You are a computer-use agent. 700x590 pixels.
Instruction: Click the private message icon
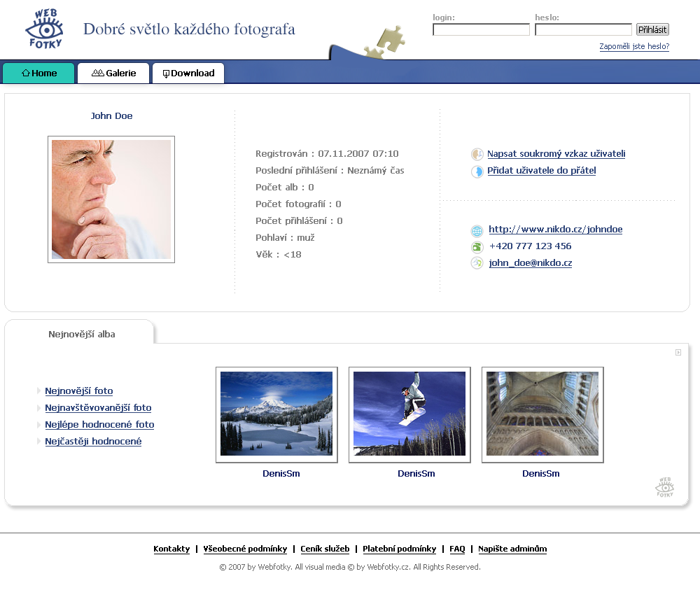(477, 155)
